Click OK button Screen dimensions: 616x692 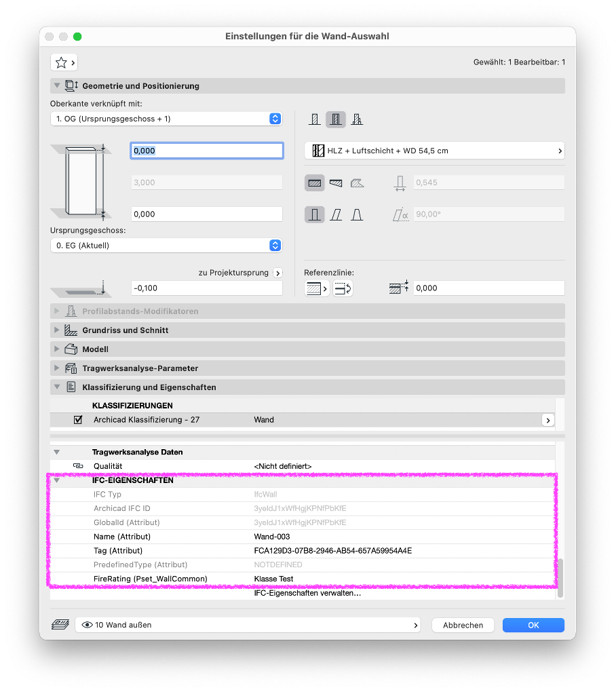tap(533, 625)
